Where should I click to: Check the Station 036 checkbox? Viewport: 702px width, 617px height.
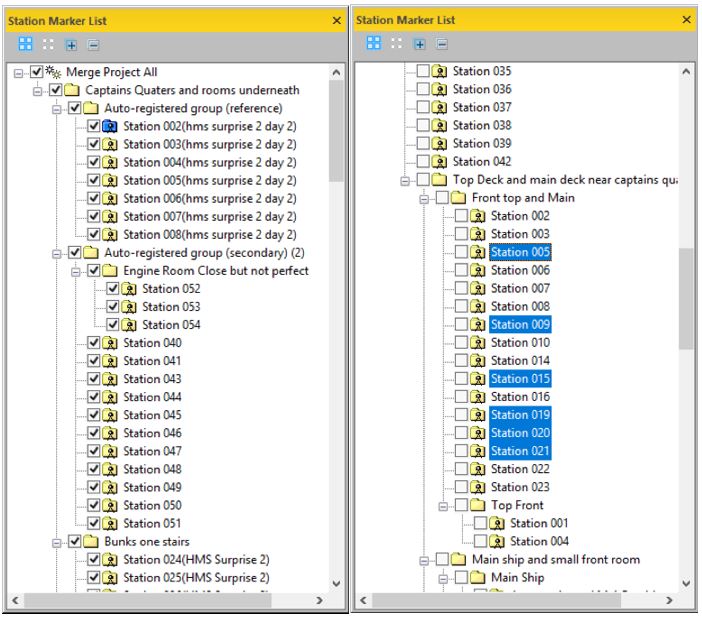pos(423,89)
